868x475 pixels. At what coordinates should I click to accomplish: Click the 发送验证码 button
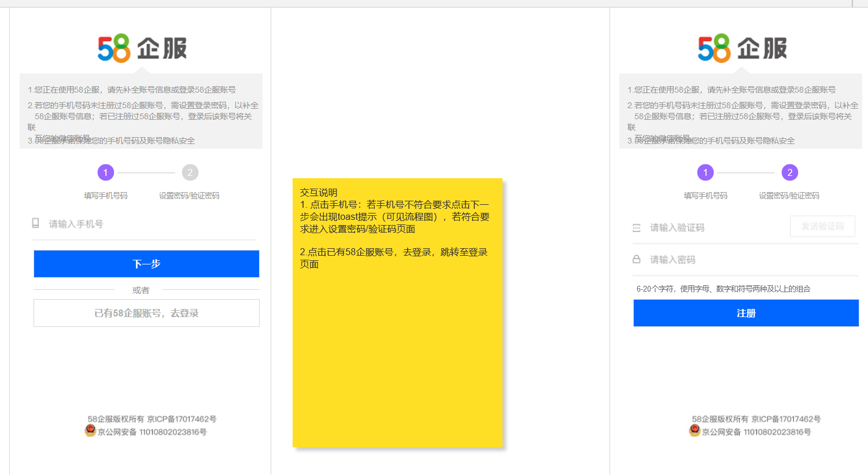(822, 226)
